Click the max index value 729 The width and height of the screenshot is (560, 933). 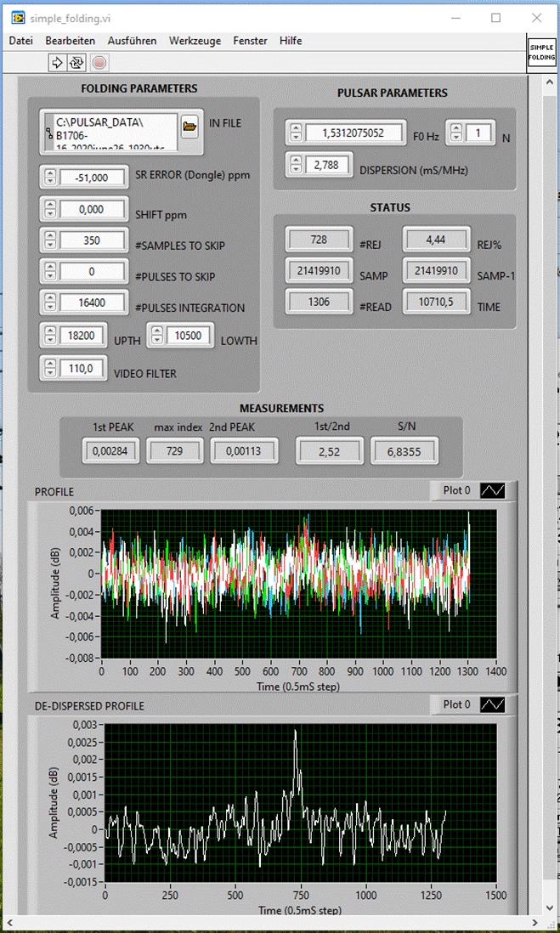[174, 452]
